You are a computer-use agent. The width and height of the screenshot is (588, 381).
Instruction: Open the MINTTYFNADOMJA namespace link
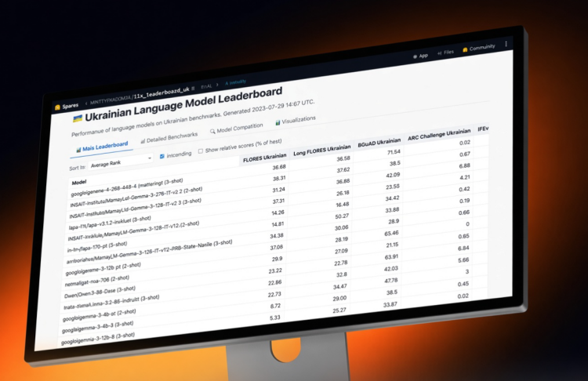(x=111, y=100)
